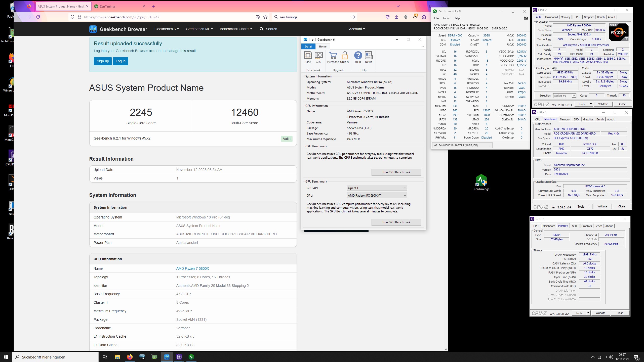Collapse the Geekbench ribbon chevron
Screen dimensions: 644x362
click(423, 47)
